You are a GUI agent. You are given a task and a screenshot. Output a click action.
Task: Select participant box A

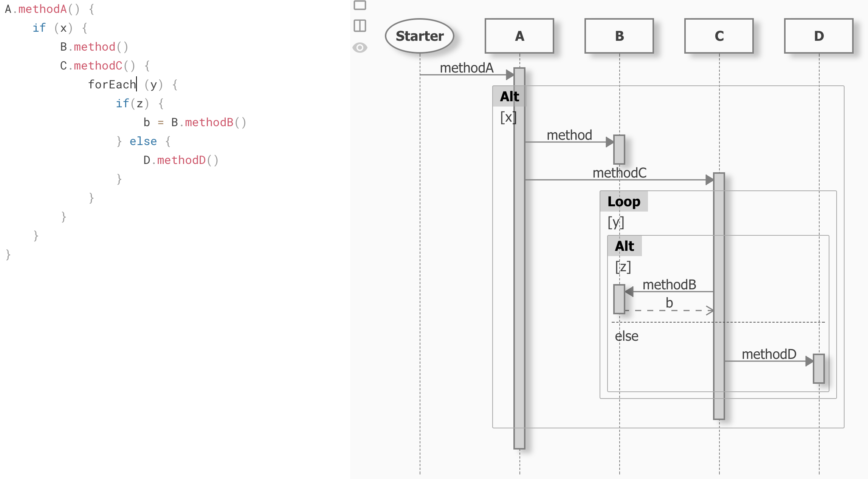tap(519, 36)
